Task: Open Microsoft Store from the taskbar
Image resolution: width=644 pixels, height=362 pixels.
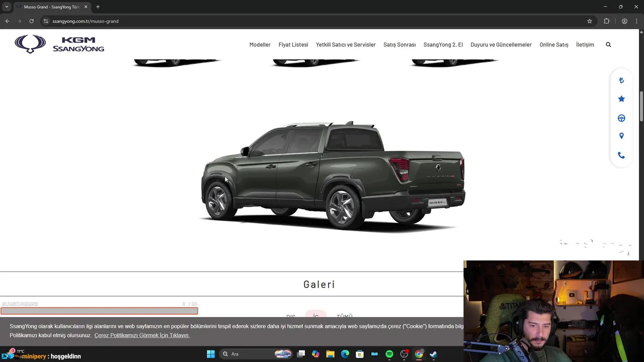Action: [360, 354]
